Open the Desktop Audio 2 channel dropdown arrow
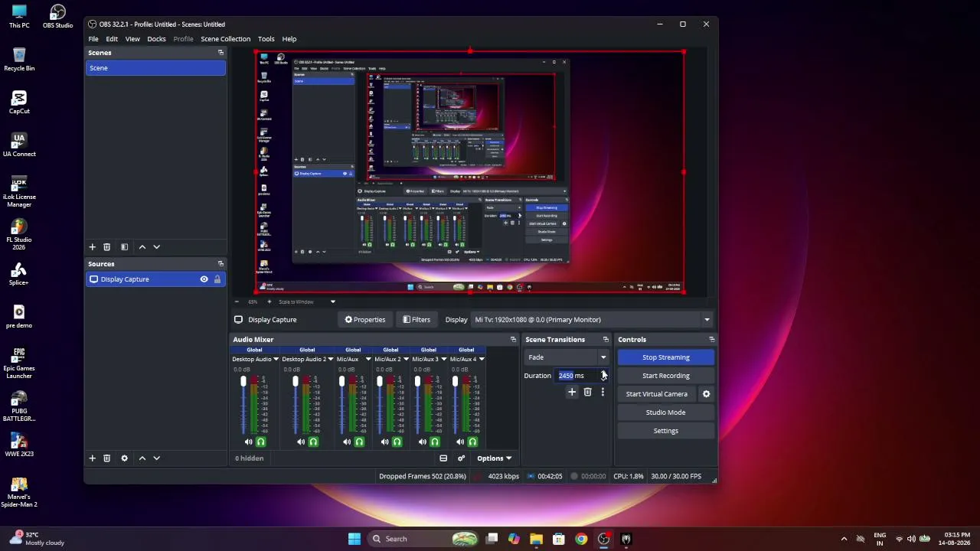The image size is (980, 551). 331,359
